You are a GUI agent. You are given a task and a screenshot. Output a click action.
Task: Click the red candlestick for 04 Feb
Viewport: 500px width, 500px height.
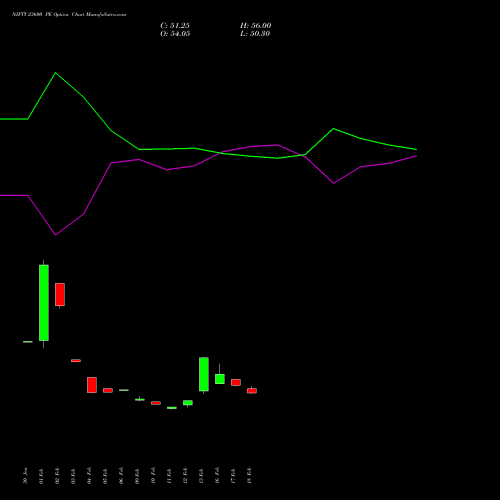point(92,385)
